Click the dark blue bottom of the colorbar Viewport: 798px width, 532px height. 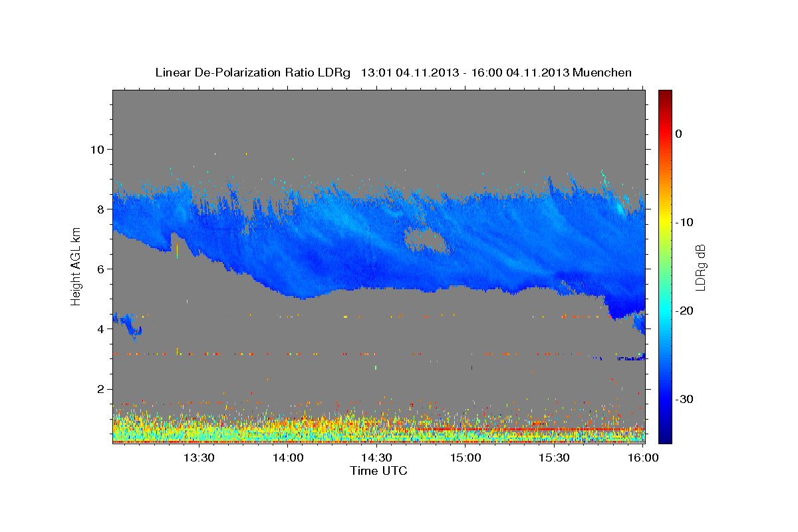[x=665, y=436]
